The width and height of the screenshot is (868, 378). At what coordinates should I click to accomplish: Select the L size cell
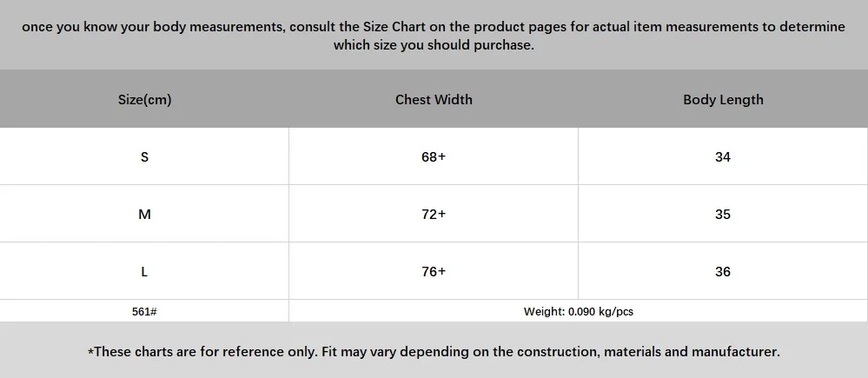144,272
